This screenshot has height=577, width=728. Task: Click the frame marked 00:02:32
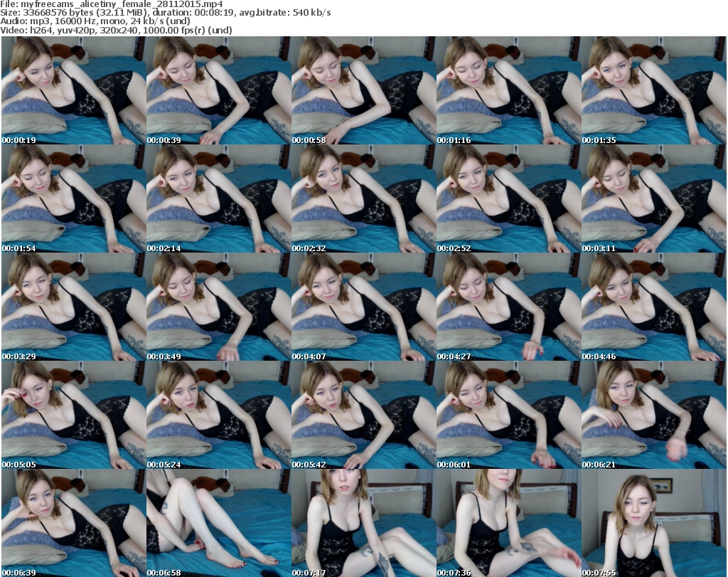pyautogui.click(x=363, y=198)
